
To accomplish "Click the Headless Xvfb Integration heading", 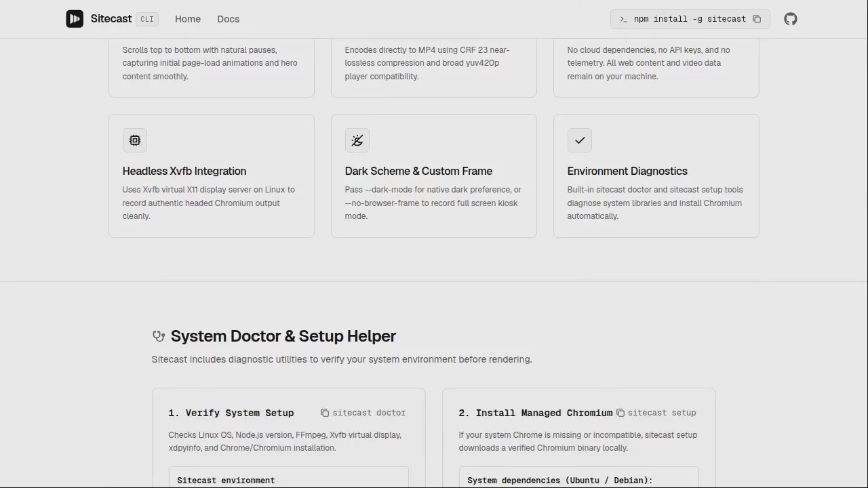I will (x=184, y=171).
